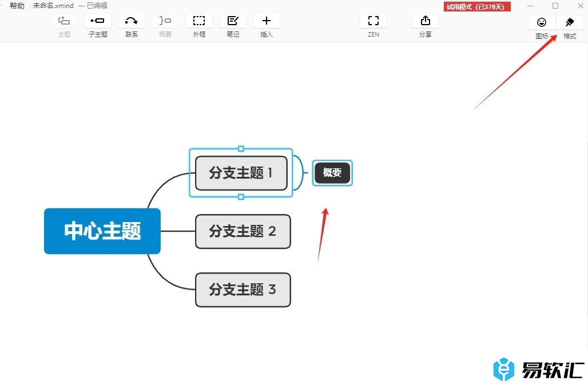Click the Topic (主题) toolbar icon
The height and width of the screenshot is (384, 588).
(64, 21)
